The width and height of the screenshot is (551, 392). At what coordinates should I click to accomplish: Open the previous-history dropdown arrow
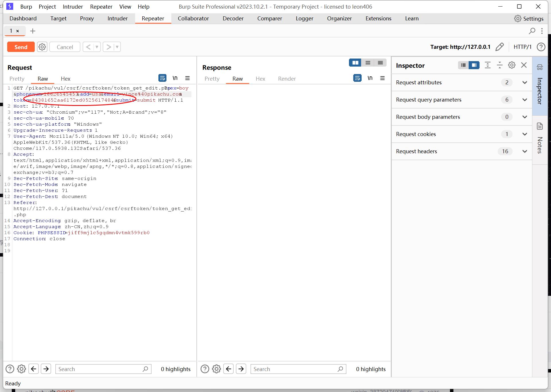(x=97, y=47)
